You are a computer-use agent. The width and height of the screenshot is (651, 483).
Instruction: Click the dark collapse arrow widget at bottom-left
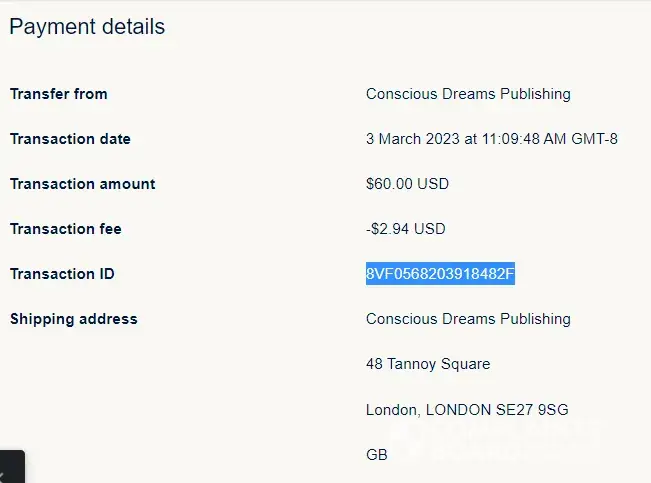(11, 468)
